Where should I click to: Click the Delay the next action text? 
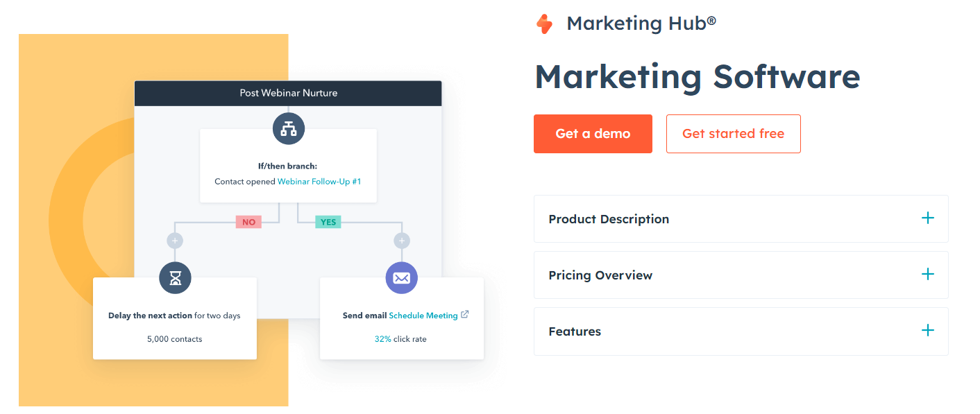(x=150, y=316)
